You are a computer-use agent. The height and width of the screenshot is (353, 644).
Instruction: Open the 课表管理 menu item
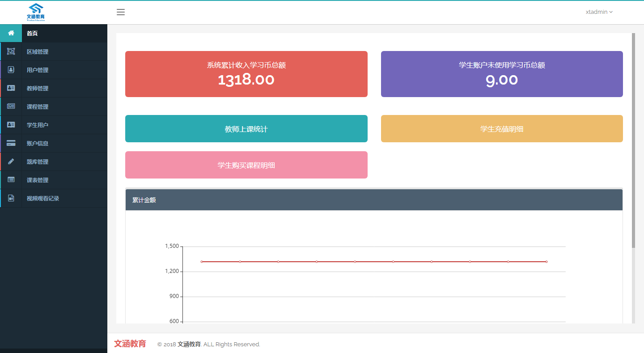click(x=54, y=180)
